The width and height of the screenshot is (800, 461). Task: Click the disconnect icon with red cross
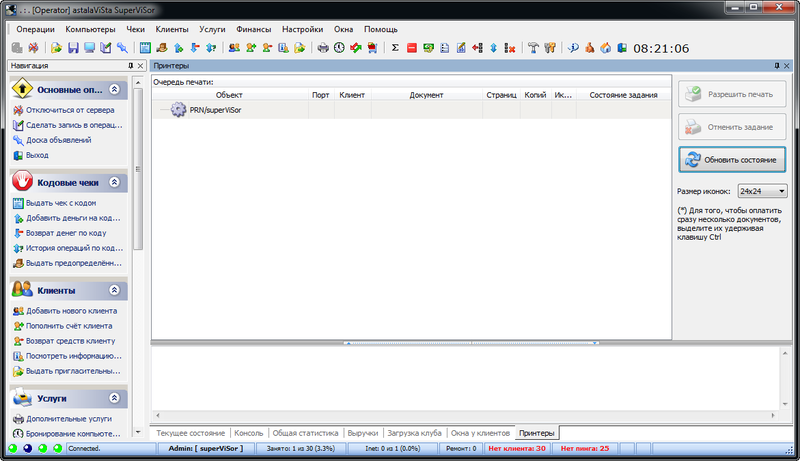point(33,48)
